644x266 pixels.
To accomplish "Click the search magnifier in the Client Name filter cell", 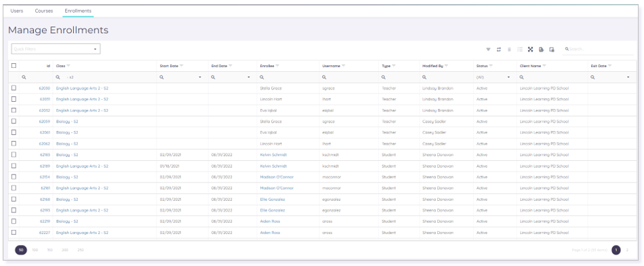I will click(x=521, y=77).
